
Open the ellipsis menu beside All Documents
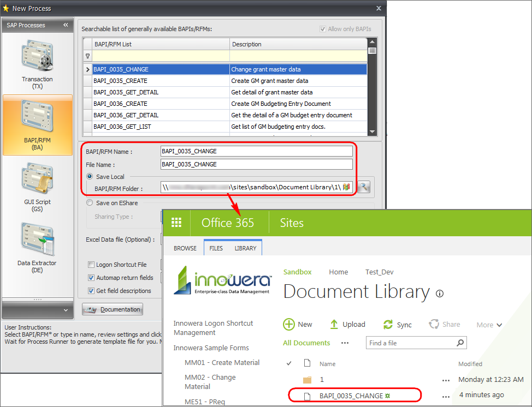point(345,343)
